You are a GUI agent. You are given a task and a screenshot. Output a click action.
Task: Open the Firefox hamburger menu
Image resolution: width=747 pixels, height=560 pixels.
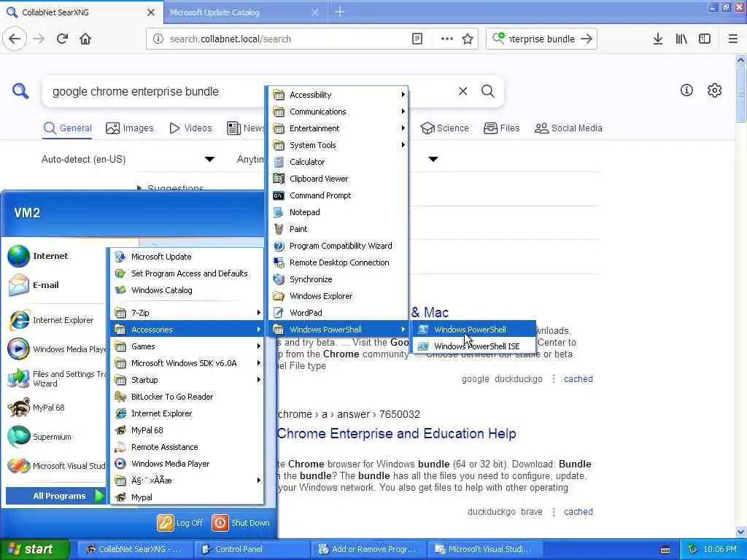732,39
